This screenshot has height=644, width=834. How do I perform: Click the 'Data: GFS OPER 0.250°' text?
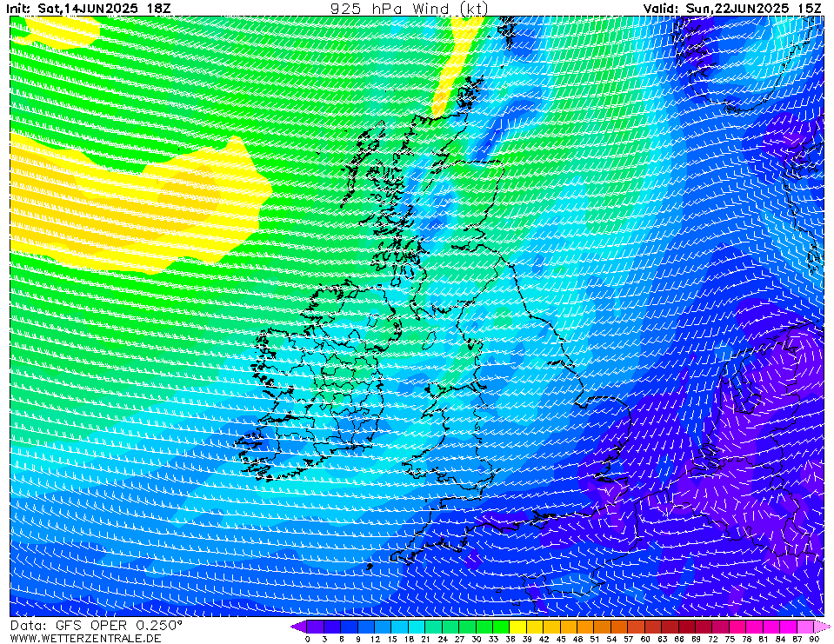click(96, 626)
